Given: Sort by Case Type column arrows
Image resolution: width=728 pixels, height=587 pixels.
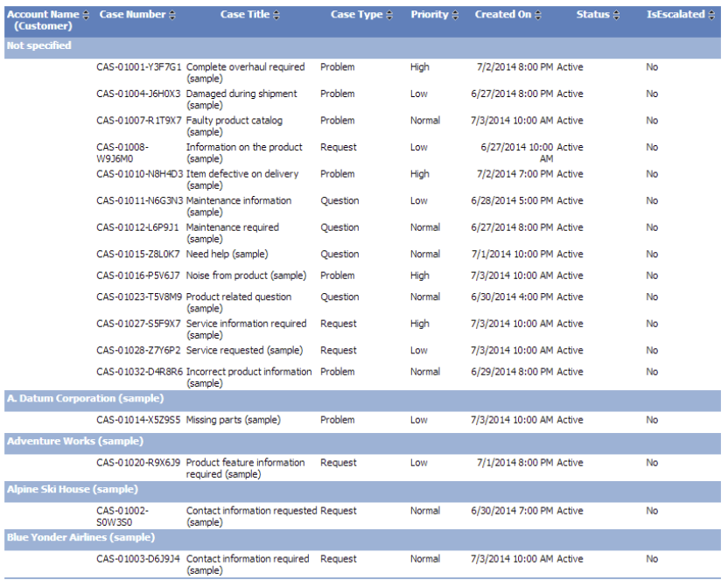Looking at the screenshot, I should coord(389,15).
